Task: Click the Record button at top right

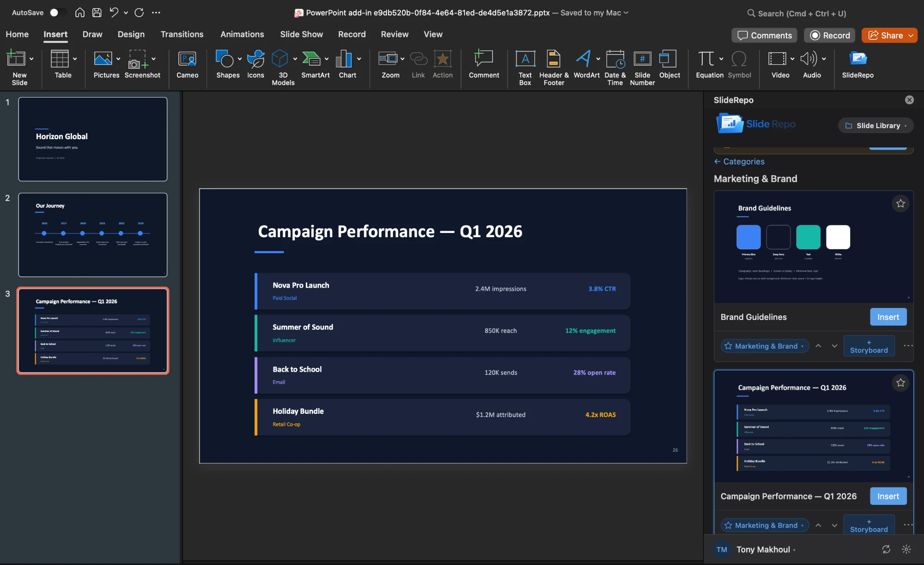Action: [830, 35]
